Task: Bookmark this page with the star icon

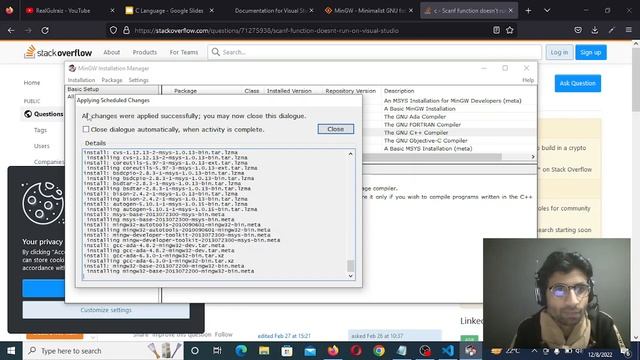Action: (509, 30)
